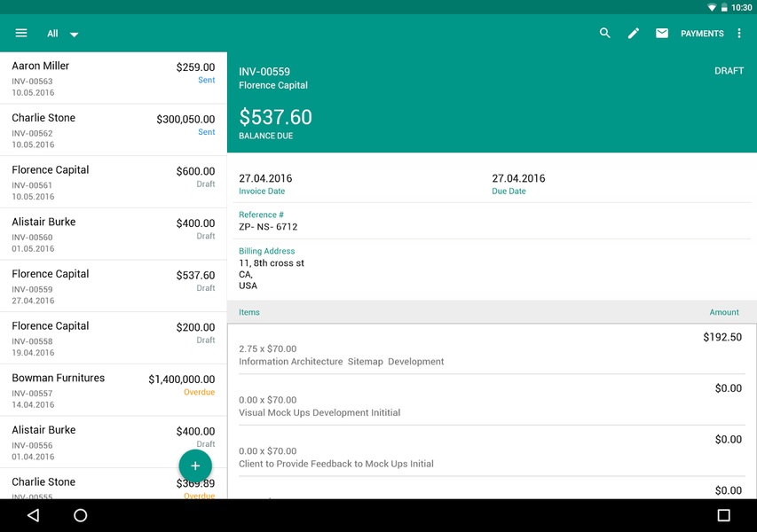Viewport: 757px width, 532px height.
Task: Select Charlie Stone invoice INV-00562
Action: point(114,130)
